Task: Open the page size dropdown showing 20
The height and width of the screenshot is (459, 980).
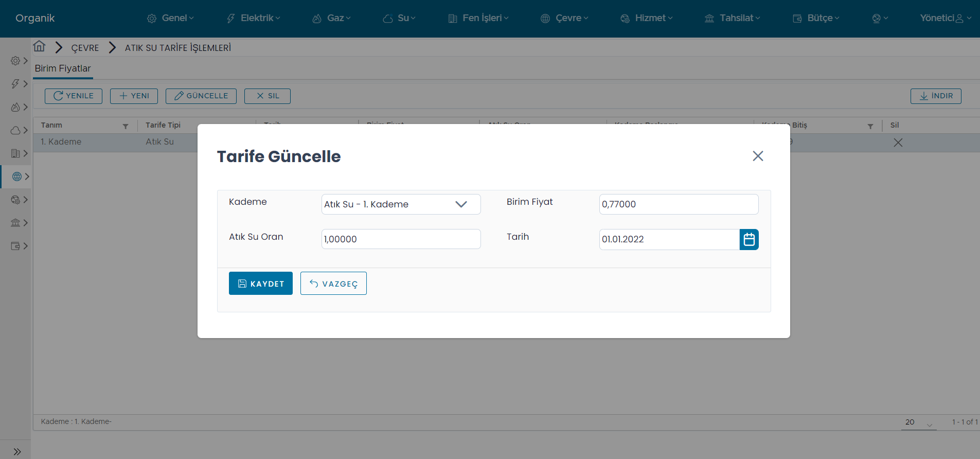Action: click(x=918, y=422)
